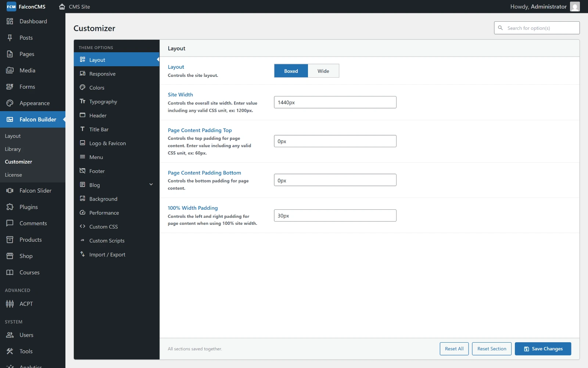Click the Pages document icon
The width and height of the screenshot is (588, 368).
(10, 54)
